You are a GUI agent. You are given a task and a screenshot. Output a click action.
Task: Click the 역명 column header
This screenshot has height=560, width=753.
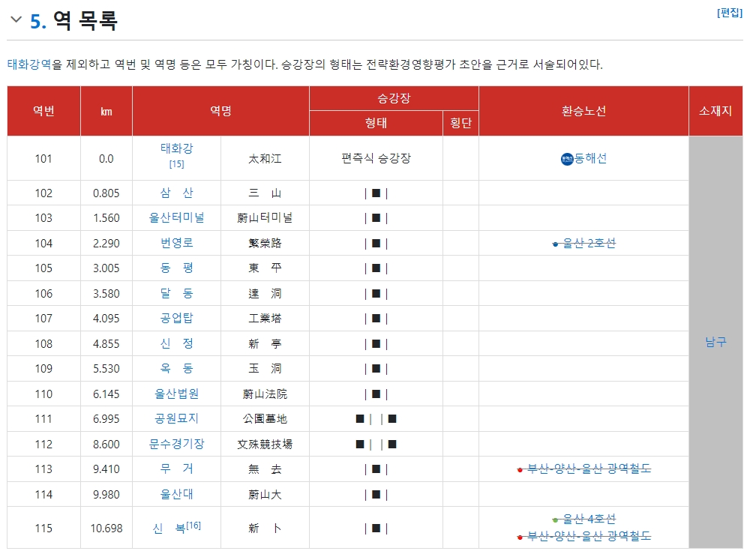221,111
